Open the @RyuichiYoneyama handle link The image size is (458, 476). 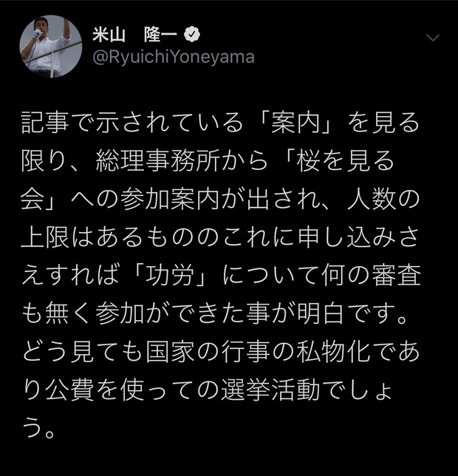click(x=173, y=58)
